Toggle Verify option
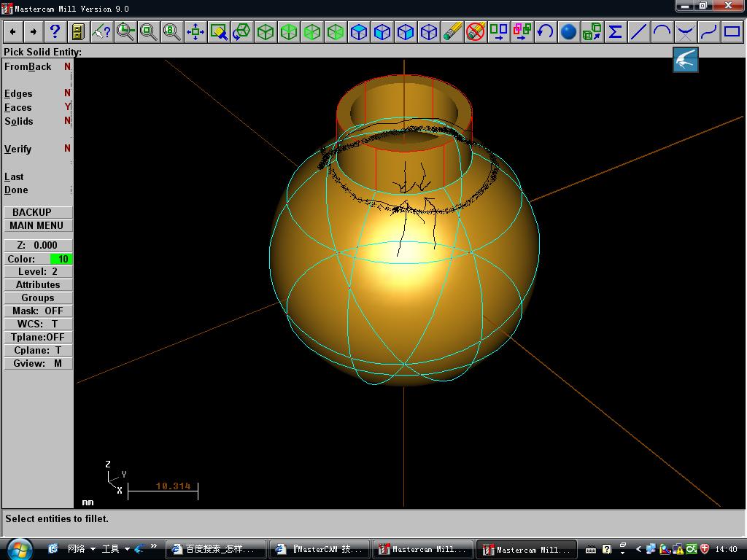 (x=38, y=149)
